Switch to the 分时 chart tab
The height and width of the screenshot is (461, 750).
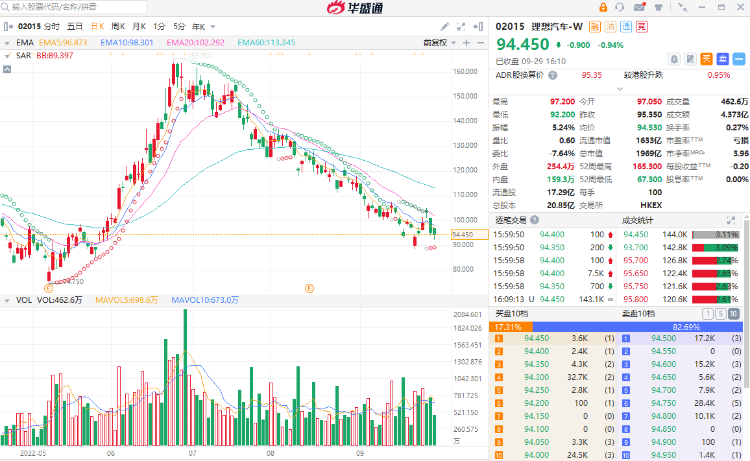click(x=52, y=25)
